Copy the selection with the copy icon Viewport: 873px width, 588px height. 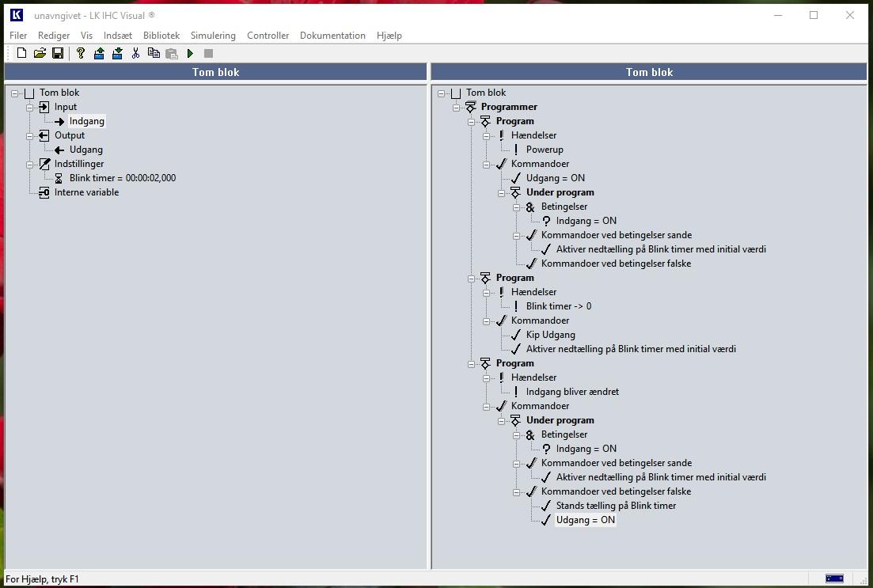[x=154, y=53]
